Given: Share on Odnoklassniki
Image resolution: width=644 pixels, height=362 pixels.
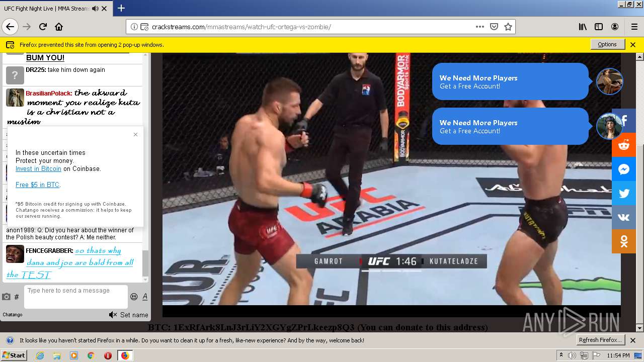Looking at the screenshot, I should [624, 242].
